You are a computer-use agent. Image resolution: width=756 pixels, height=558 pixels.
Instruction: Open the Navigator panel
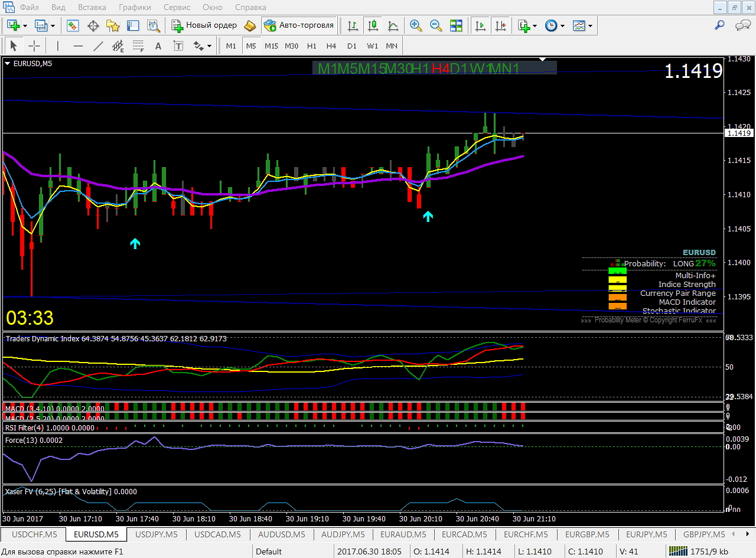[x=113, y=25]
